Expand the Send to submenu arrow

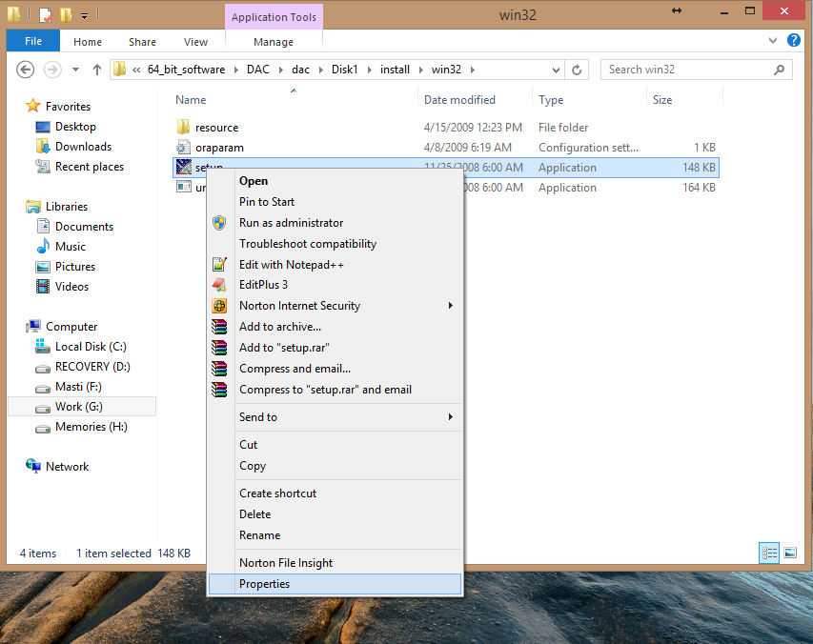(x=451, y=417)
